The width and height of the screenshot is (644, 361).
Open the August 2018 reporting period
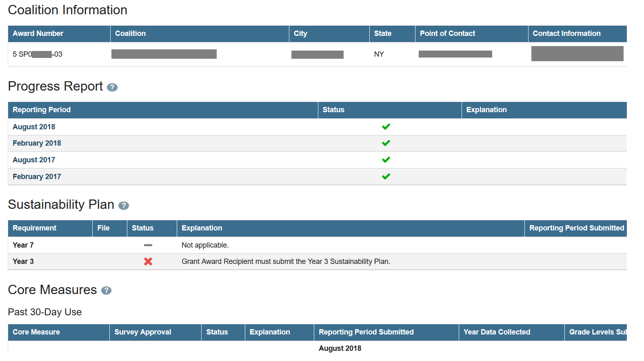[34, 127]
